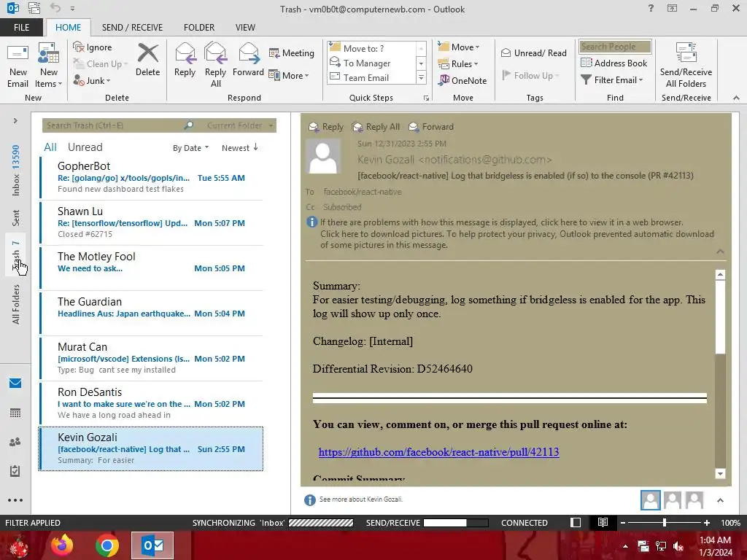Delete the selected message
Screen dimensions: 747x560
(x=147, y=60)
